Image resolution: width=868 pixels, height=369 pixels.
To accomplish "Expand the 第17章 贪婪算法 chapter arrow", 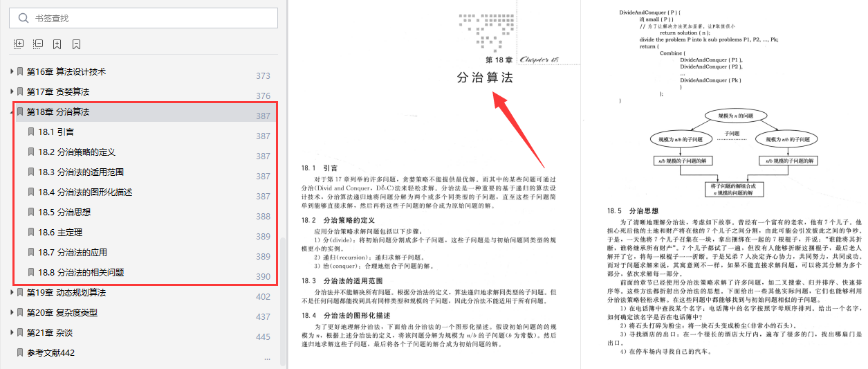I will pyautogui.click(x=11, y=91).
